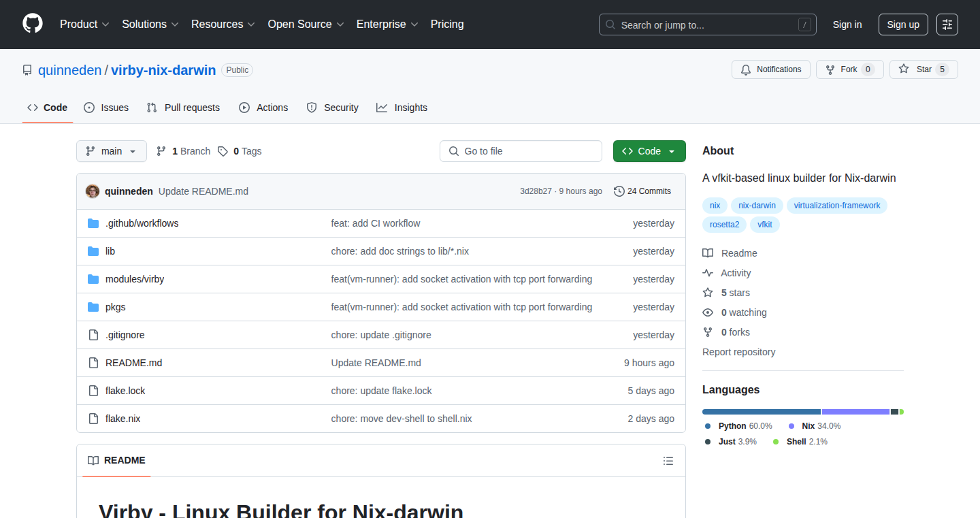Click the commit history clock icon
Image resolution: width=980 pixels, height=518 pixels.
(x=619, y=191)
